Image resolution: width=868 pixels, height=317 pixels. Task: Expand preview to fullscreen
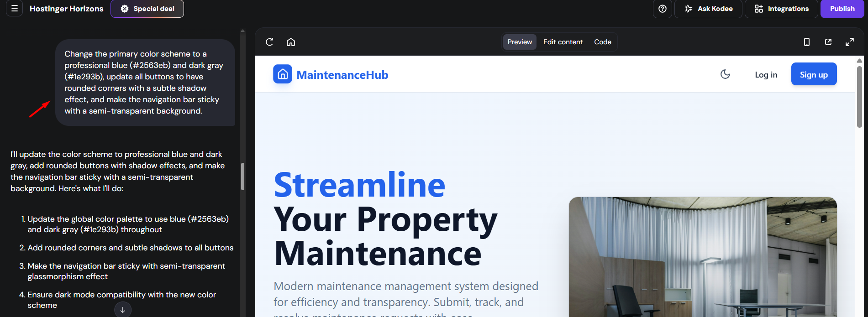coord(850,42)
